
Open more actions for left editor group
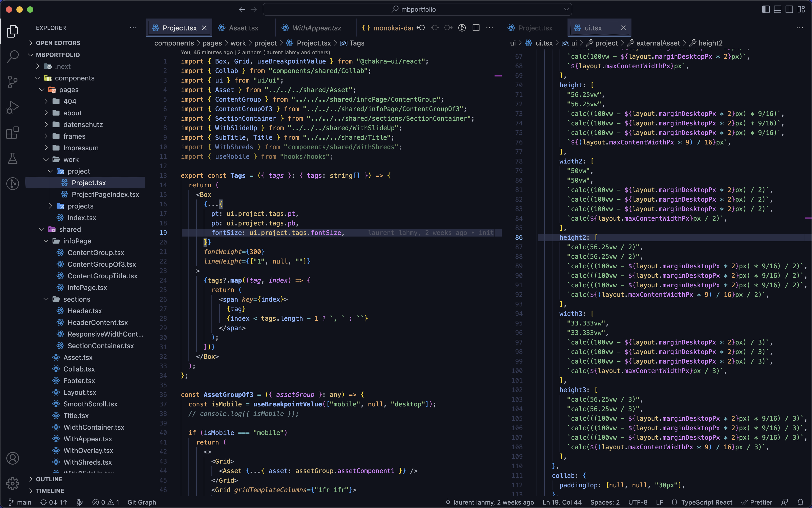490,28
